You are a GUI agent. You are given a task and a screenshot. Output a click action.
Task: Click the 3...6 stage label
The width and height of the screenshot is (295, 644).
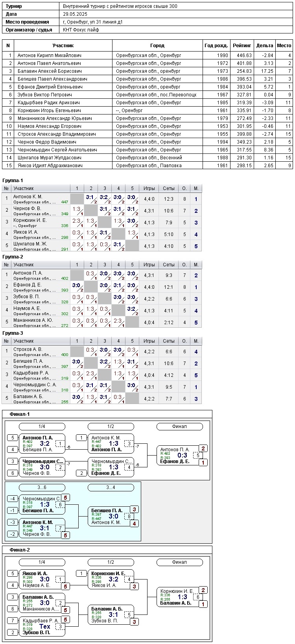point(42,487)
